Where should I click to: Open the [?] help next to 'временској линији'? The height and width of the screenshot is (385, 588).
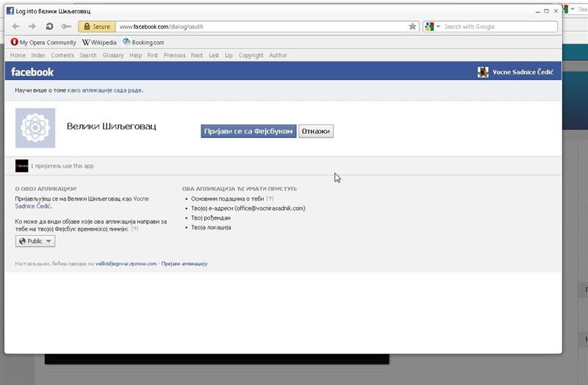click(135, 229)
